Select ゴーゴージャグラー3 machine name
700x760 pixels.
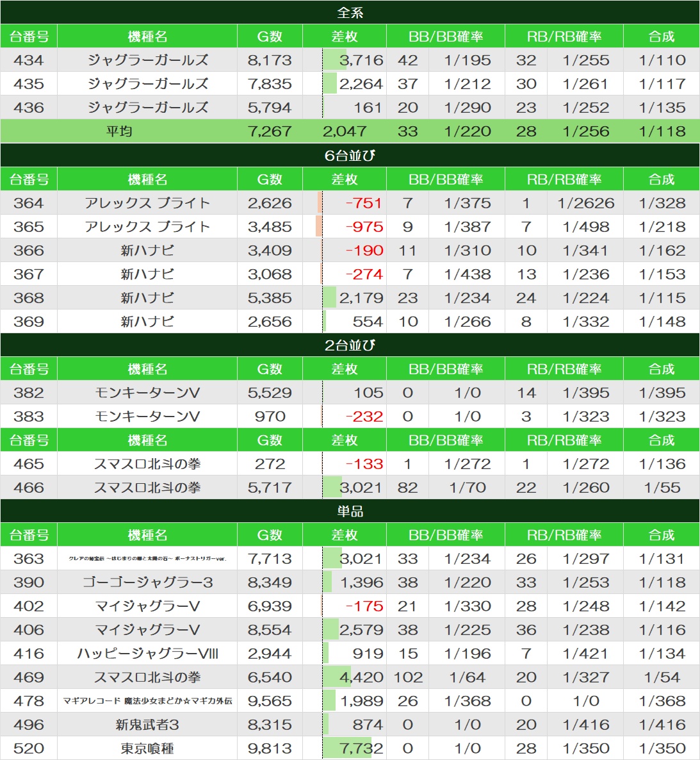click(x=147, y=582)
